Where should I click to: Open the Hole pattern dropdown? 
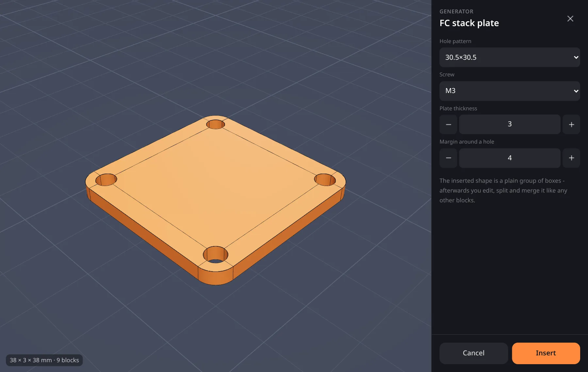click(510, 57)
